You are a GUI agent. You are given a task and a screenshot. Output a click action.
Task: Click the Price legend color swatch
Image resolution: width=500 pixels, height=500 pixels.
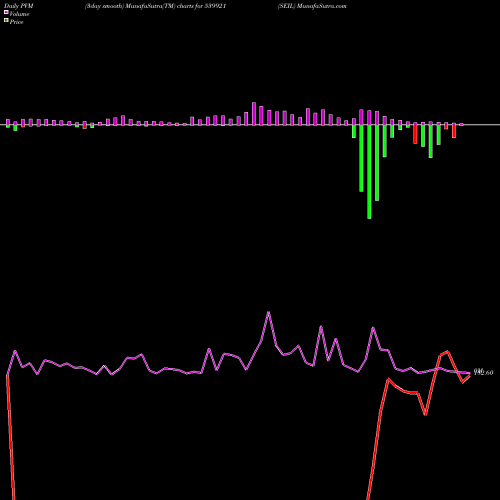[6, 21]
